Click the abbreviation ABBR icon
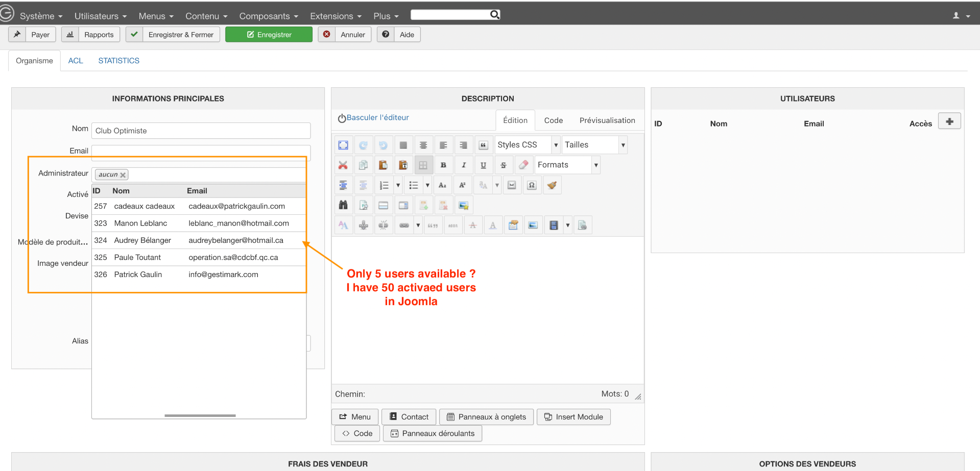This screenshot has height=471, width=980. [453, 225]
